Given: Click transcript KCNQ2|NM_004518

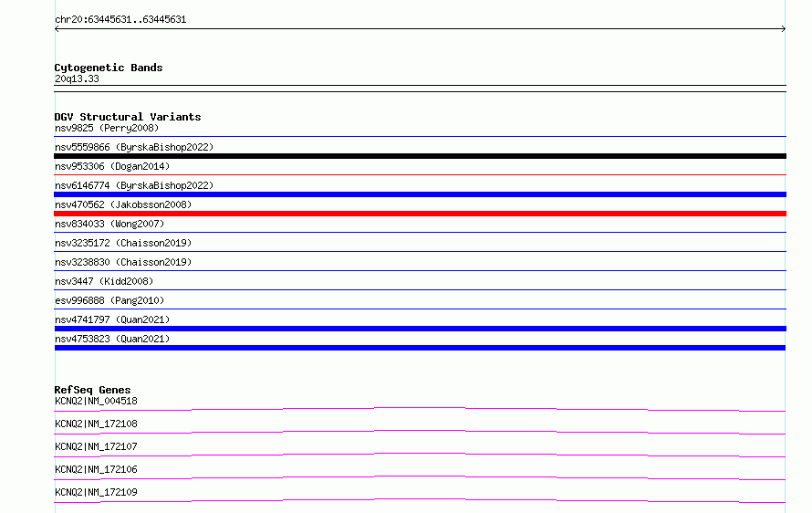Looking at the screenshot, I should coord(96,401).
